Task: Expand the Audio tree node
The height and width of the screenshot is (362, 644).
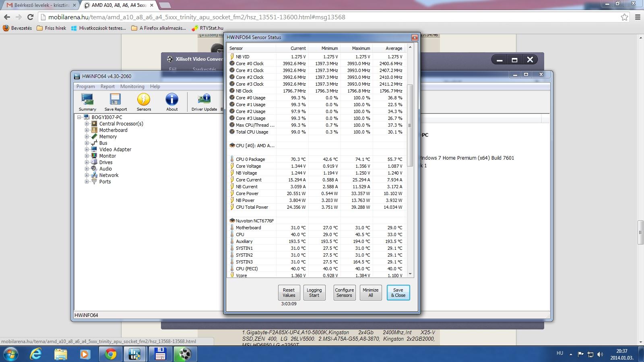Action: click(x=87, y=169)
